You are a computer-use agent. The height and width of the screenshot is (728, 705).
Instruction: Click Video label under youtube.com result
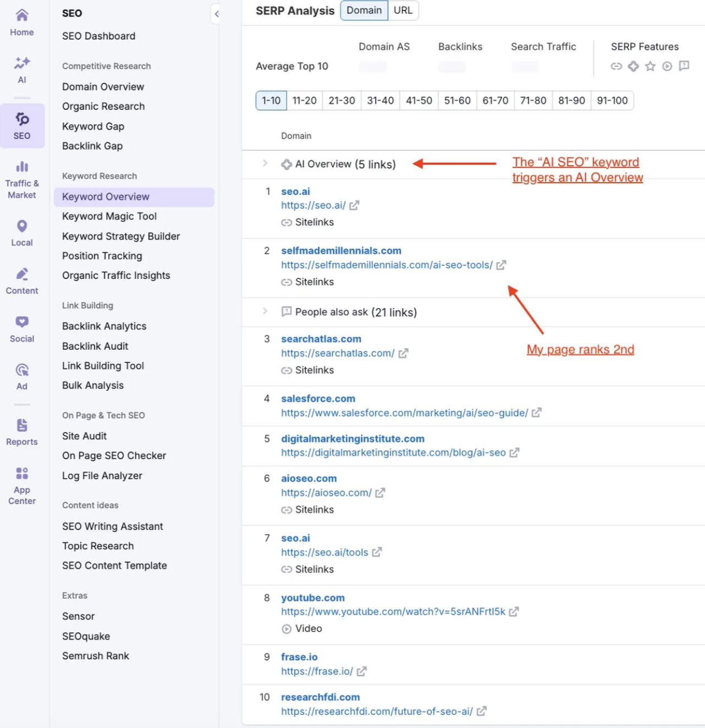click(309, 628)
